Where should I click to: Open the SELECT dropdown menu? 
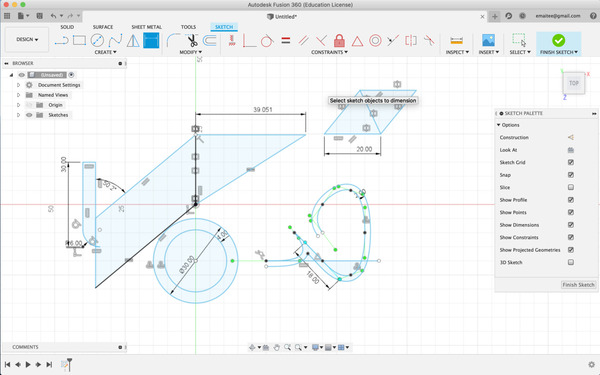pos(520,52)
